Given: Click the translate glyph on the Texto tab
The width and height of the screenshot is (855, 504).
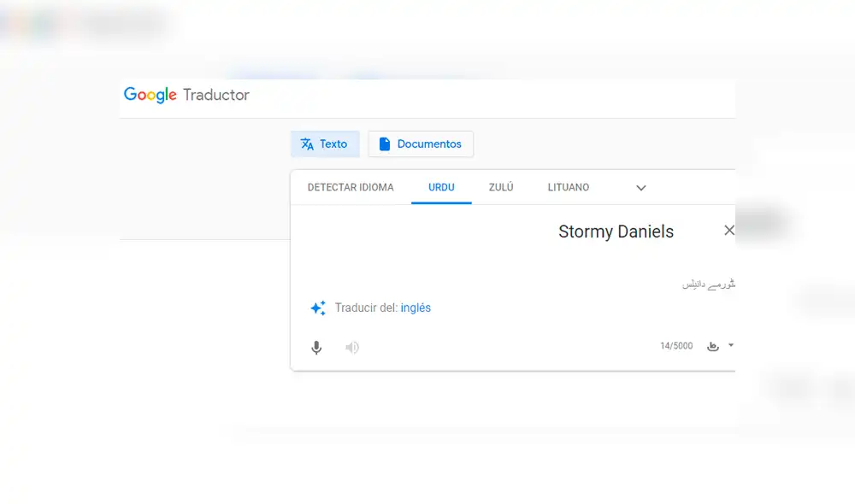Looking at the screenshot, I should pyautogui.click(x=307, y=144).
